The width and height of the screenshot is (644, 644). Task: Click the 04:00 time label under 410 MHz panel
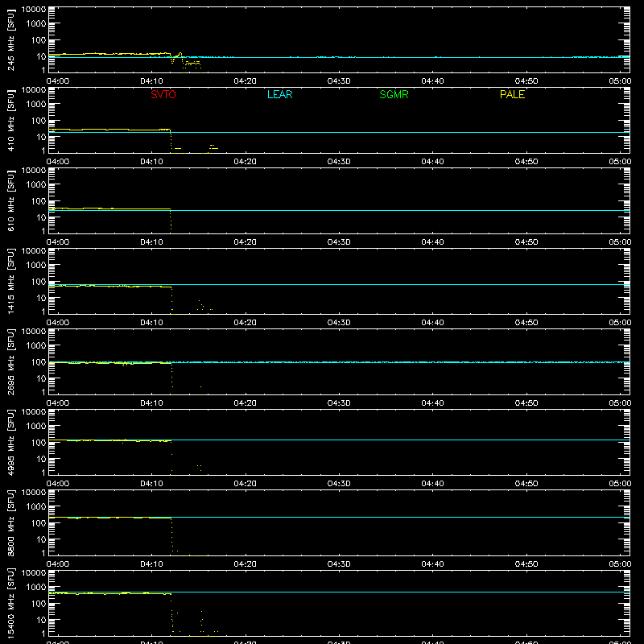point(58,162)
